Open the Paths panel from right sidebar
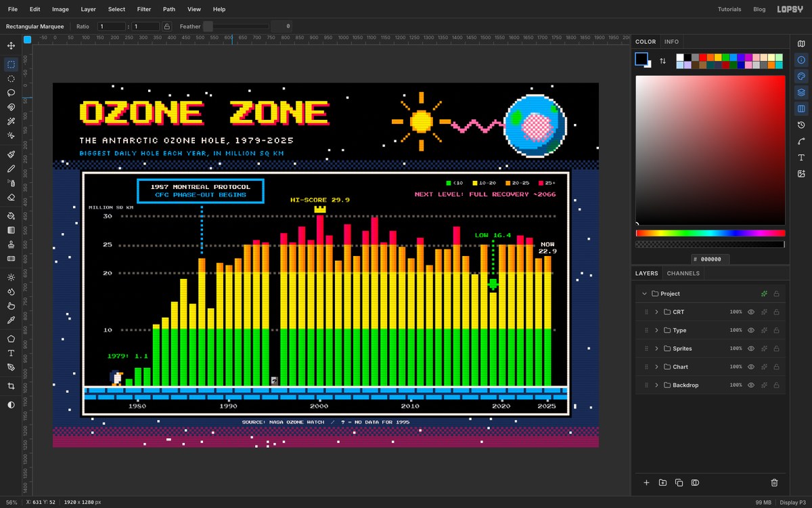This screenshot has width=812, height=508. [801, 142]
